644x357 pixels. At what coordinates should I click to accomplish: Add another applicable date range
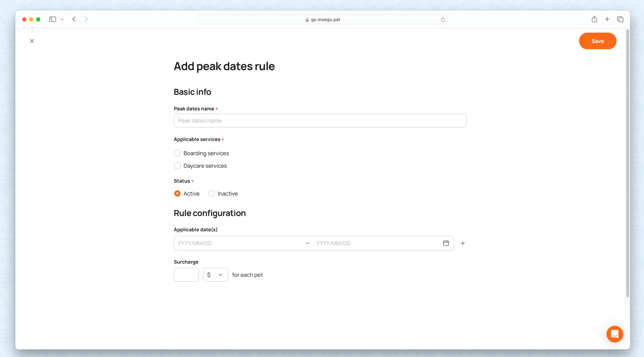pos(463,243)
